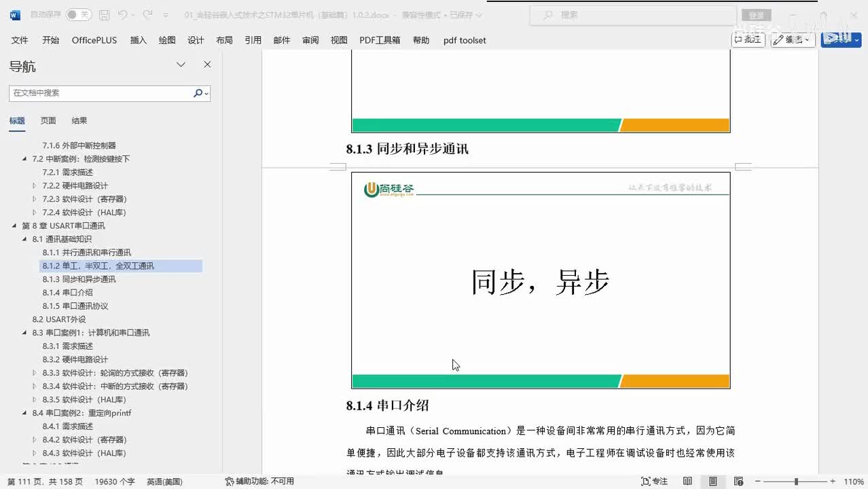
Task: Open the 邮件 ribbon tab
Action: 282,40
